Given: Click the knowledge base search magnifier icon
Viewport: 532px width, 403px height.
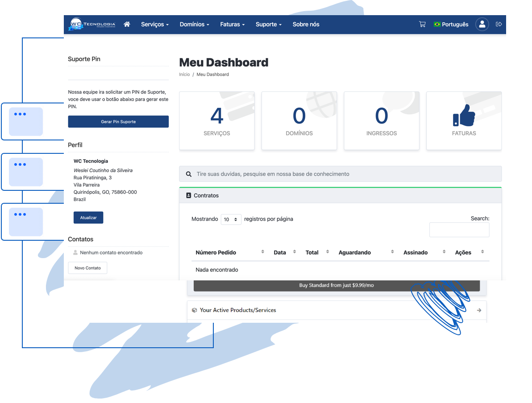Looking at the screenshot, I should 189,174.
